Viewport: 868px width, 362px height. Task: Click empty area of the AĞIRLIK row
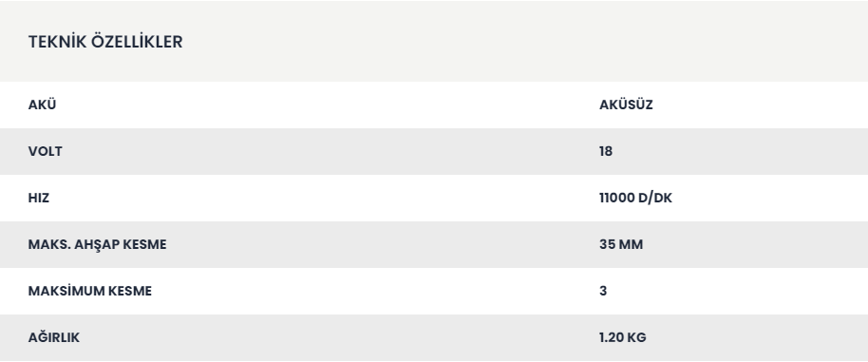click(x=332, y=337)
